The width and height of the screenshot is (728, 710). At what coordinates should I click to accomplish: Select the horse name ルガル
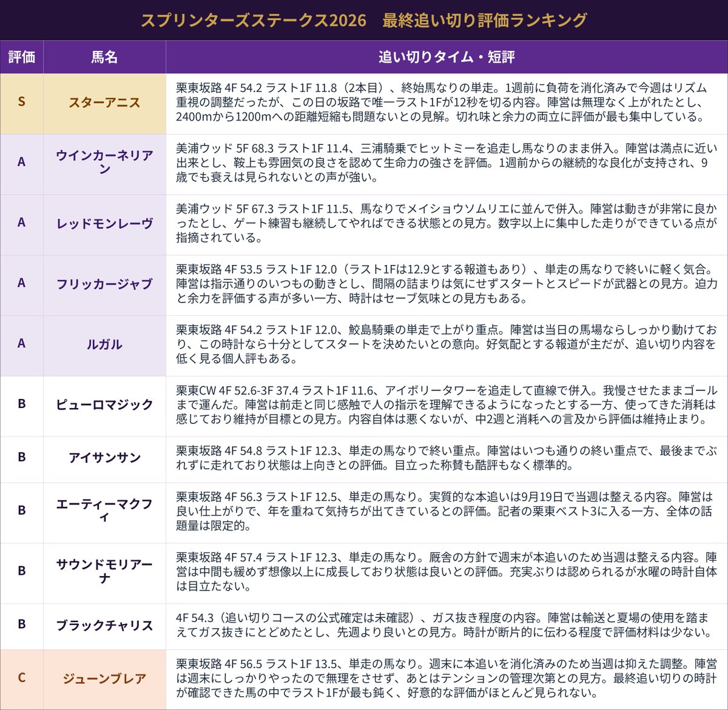coord(104,345)
